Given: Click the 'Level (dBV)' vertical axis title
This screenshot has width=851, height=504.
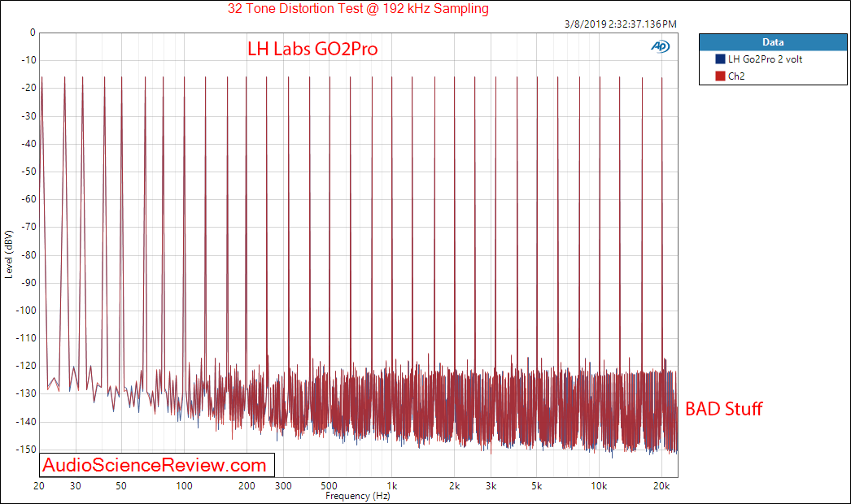Looking at the screenshot, I should pos(8,254).
